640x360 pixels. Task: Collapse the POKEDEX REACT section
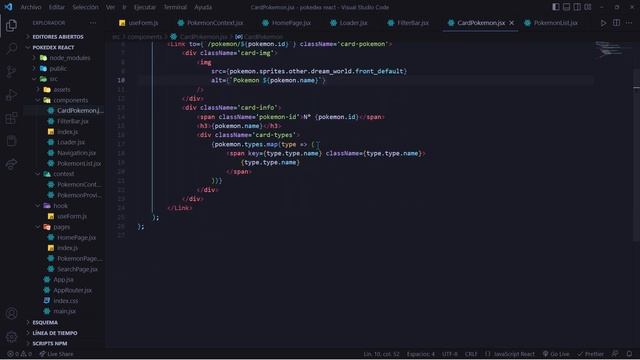coord(53,47)
